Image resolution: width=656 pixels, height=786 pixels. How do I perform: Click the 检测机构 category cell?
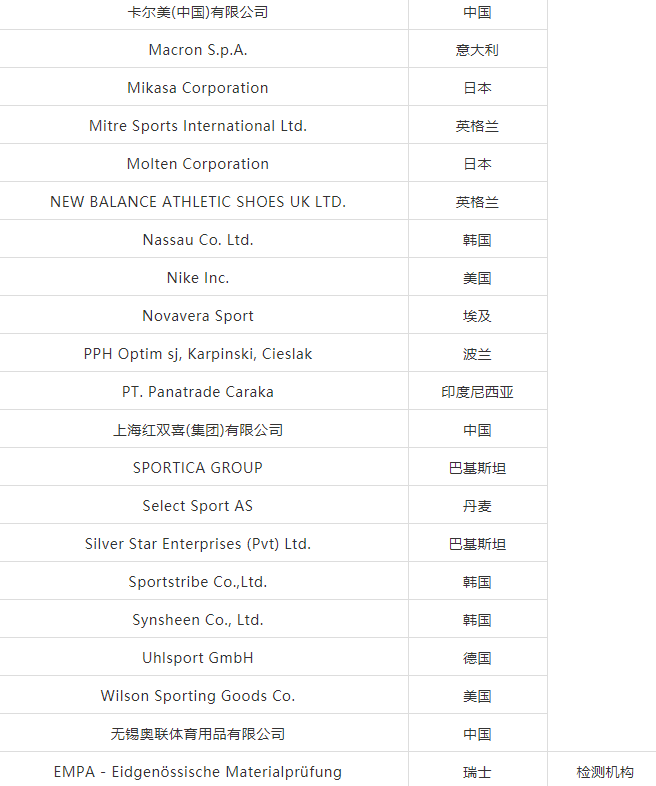coord(605,772)
